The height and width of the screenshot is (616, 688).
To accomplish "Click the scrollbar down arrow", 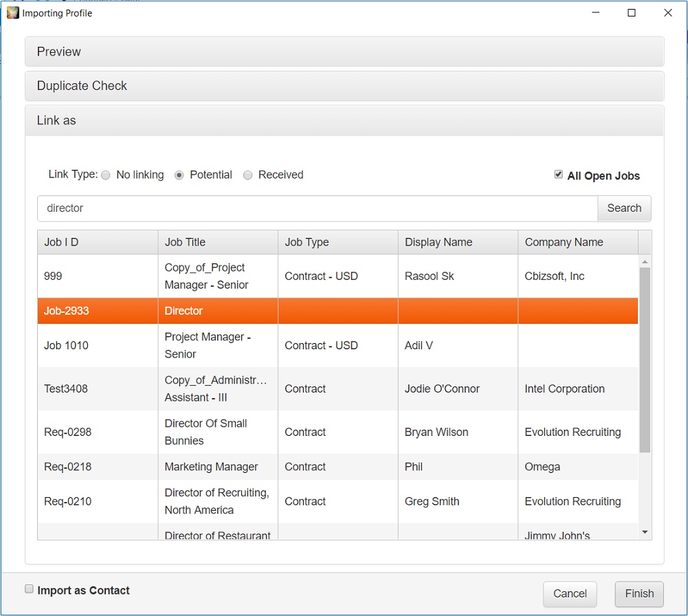I will click(x=645, y=531).
